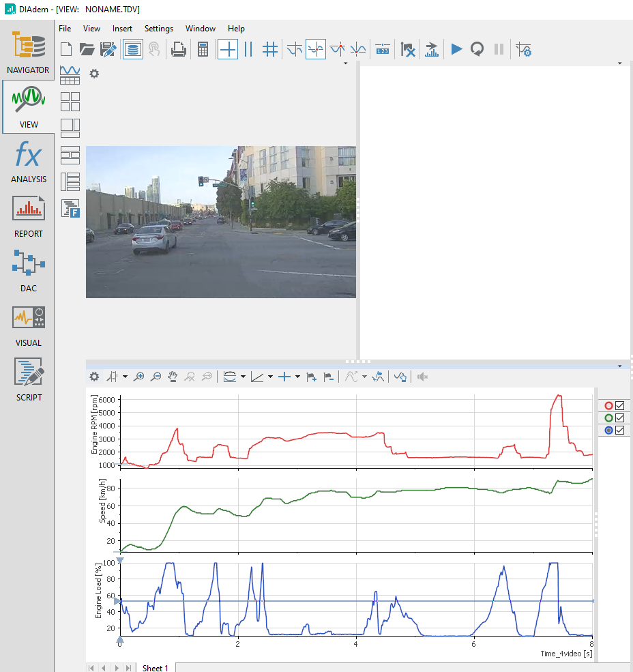Toggle the green Speed curve checkbox
This screenshot has height=672, width=633.
tap(620, 418)
